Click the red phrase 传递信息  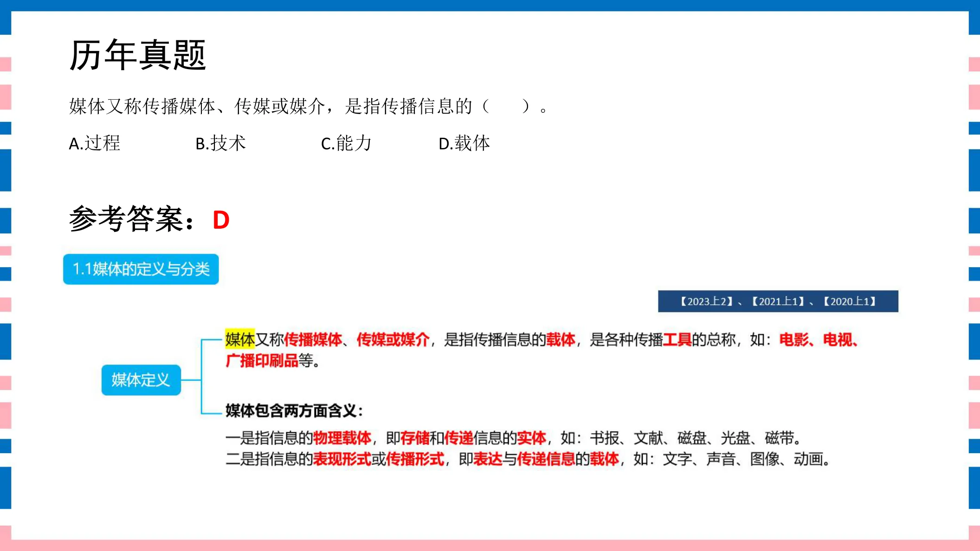[x=546, y=459]
